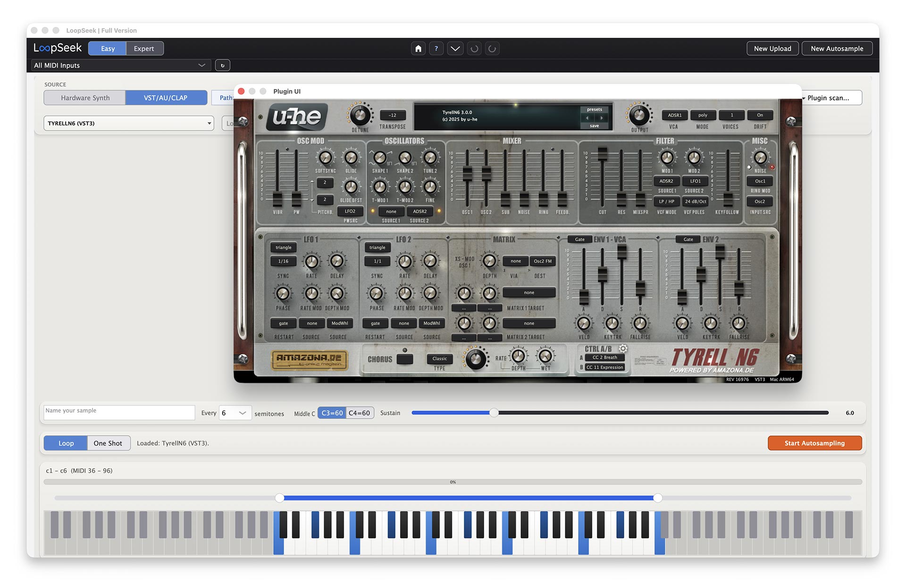Click the left handle of key range slider
Screen dimensions: 906x588
coord(279,498)
